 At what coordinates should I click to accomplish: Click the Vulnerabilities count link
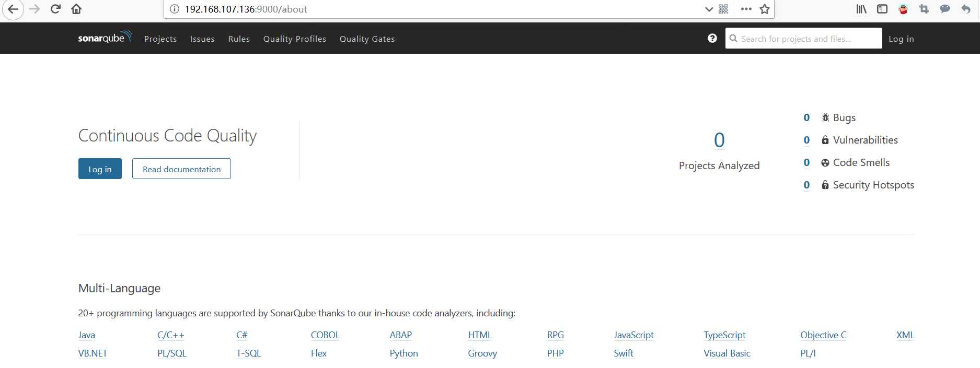pos(806,140)
